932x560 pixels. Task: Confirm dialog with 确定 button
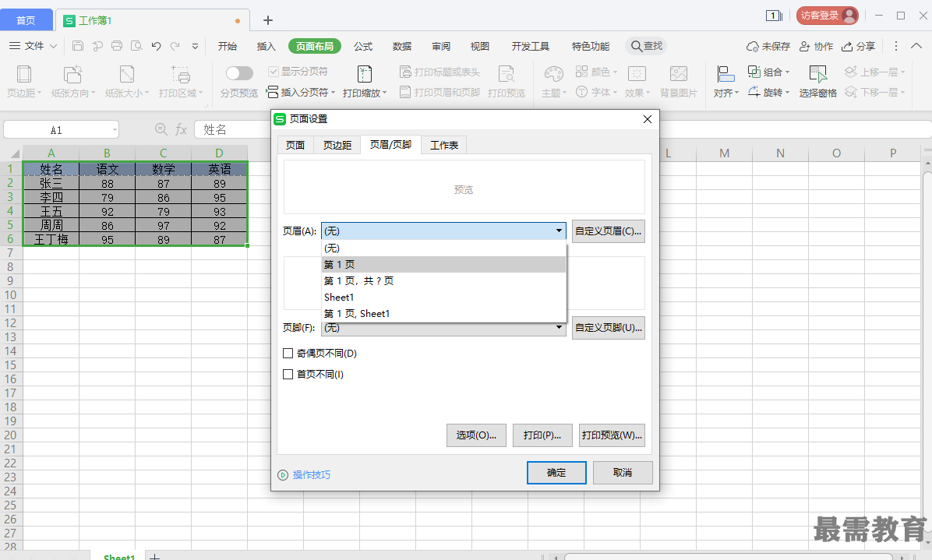pyautogui.click(x=556, y=473)
